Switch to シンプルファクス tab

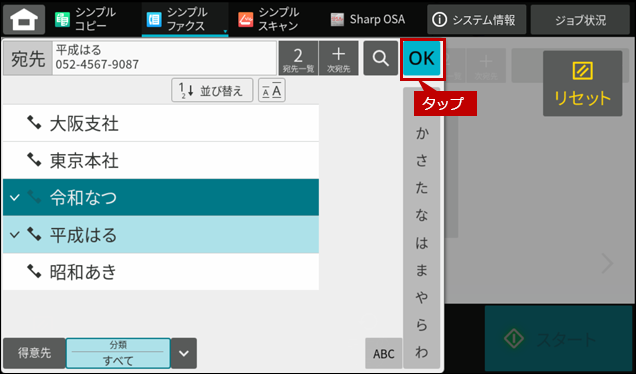[x=185, y=19]
